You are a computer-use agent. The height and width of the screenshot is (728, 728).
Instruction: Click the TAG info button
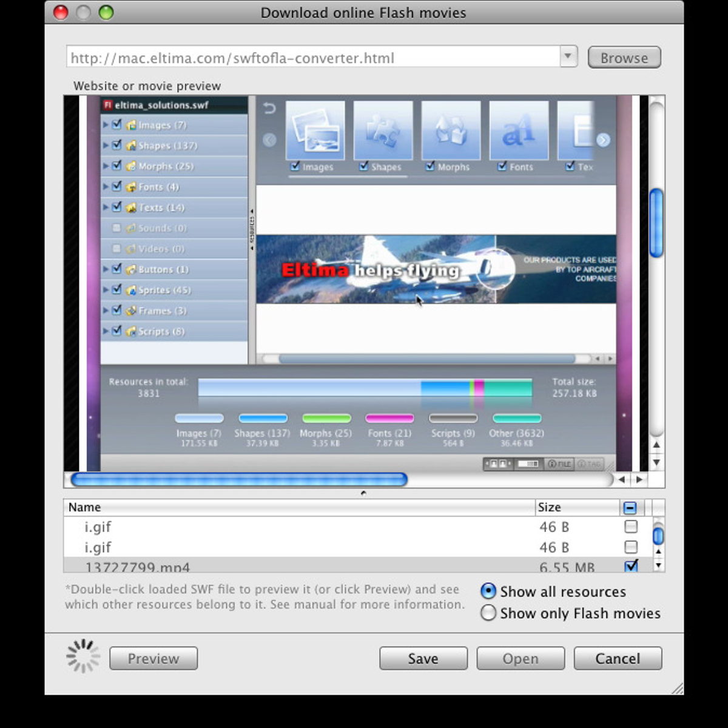coord(588,464)
